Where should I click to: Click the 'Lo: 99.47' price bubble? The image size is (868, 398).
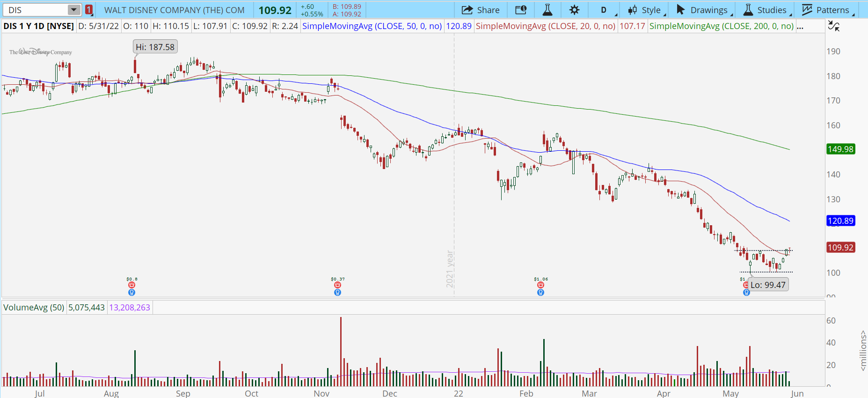[768, 285]
